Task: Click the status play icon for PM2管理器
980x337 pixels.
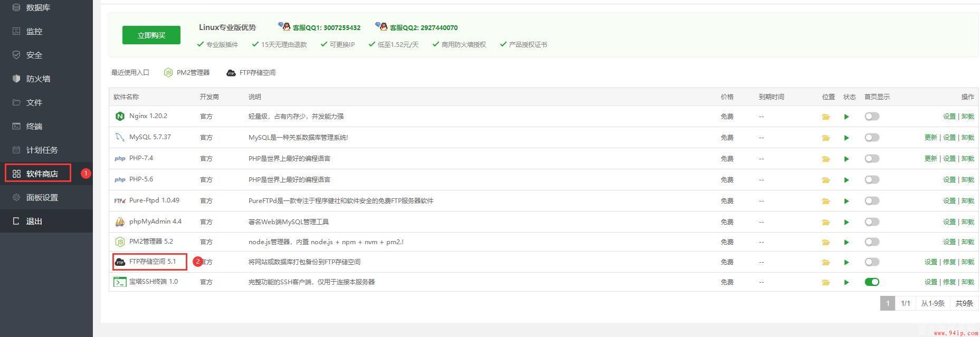Action: click(846, 242)
